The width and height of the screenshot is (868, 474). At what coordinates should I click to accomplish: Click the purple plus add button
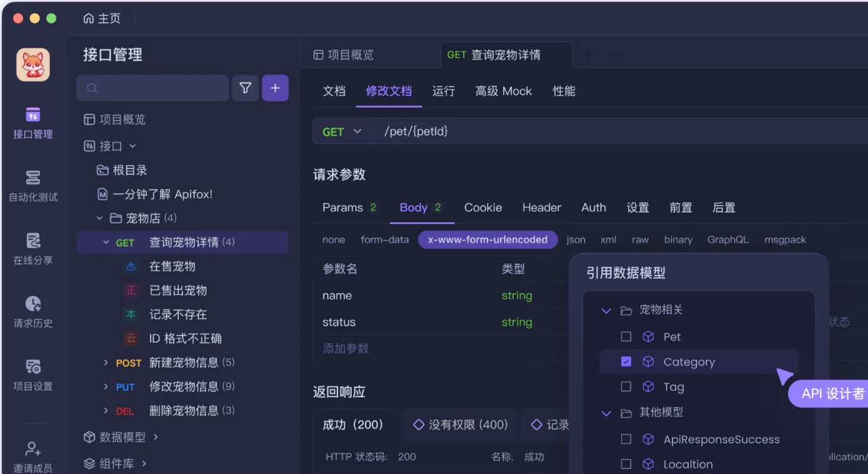coord(275,88)
